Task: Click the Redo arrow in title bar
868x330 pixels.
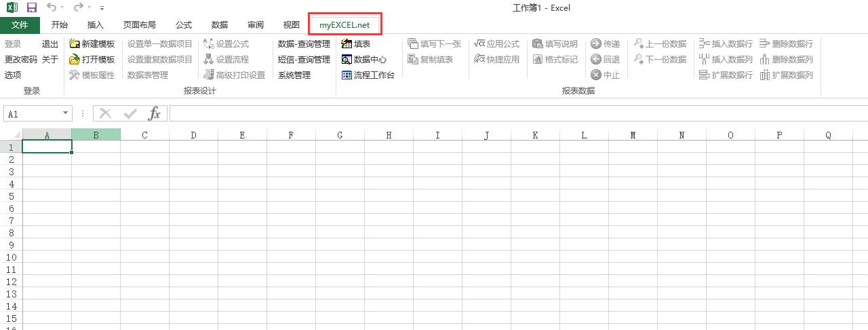Action: (x=79, y=8)
